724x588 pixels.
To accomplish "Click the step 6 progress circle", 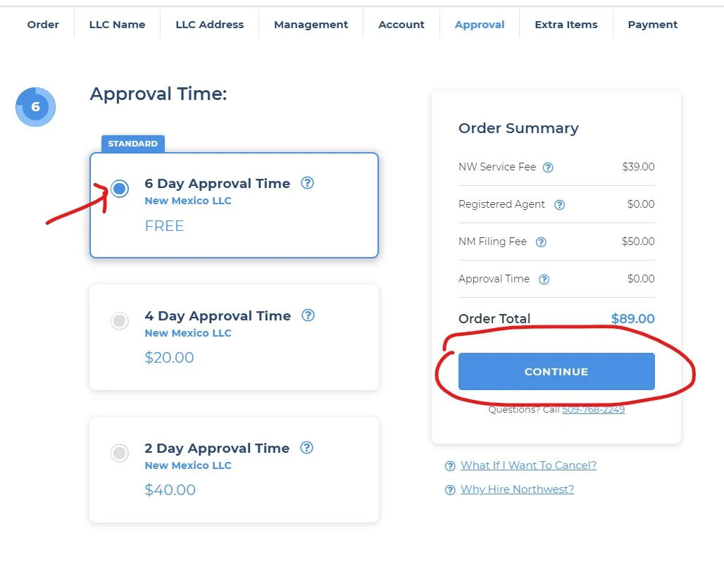I will point(35,107).
